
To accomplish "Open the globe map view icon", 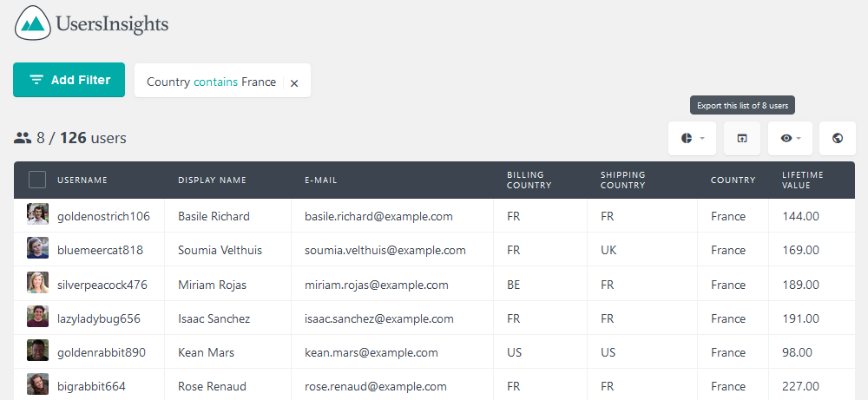I will [x=838, y=138].
